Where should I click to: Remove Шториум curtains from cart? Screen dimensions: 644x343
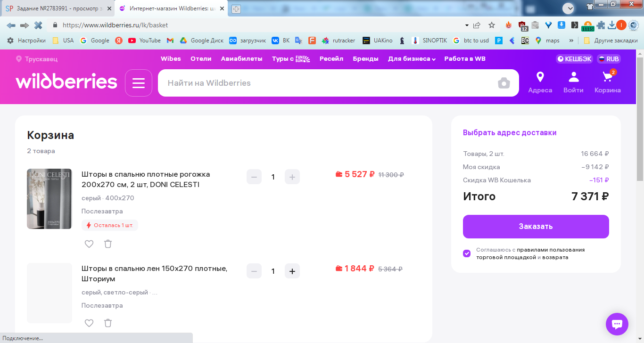click(108, 323)
